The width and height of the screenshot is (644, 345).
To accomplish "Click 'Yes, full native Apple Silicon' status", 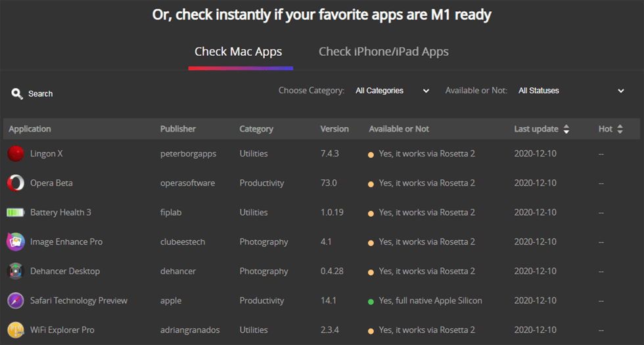I will click(430, 301).
